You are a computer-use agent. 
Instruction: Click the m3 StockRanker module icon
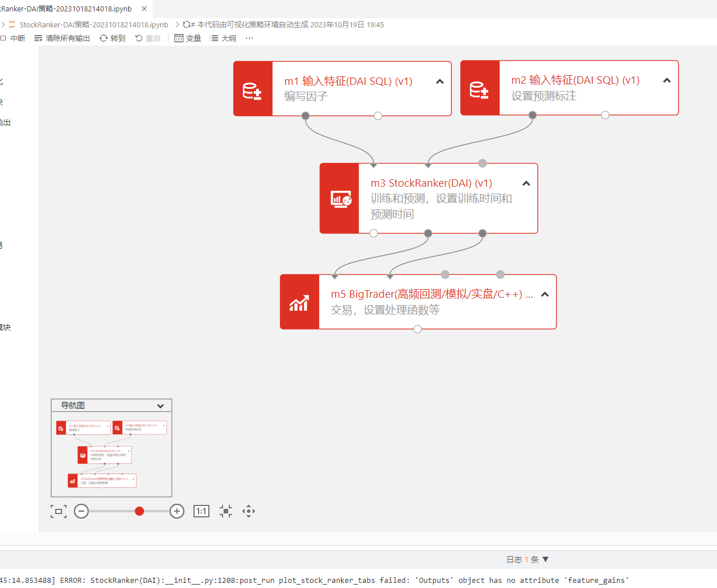340,199
